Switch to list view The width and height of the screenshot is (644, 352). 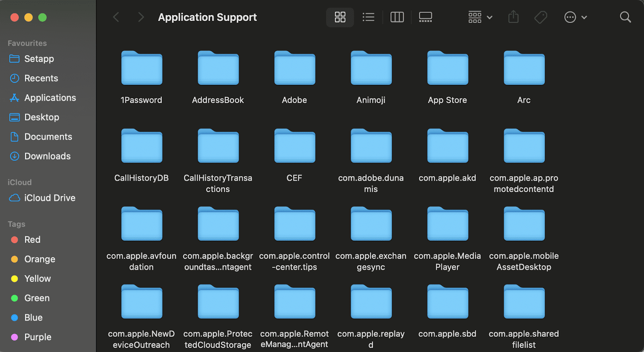[x=368, y=17]
